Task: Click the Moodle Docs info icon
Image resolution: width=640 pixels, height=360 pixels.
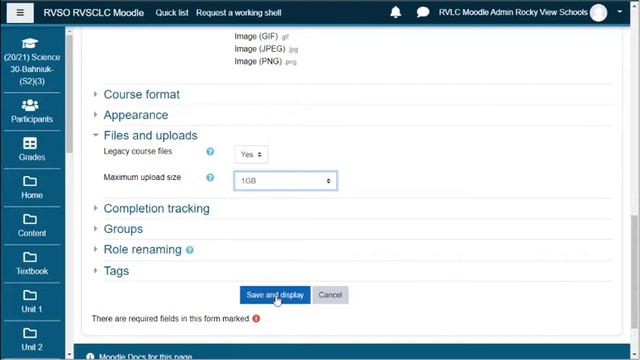Action: coord(90,356)
